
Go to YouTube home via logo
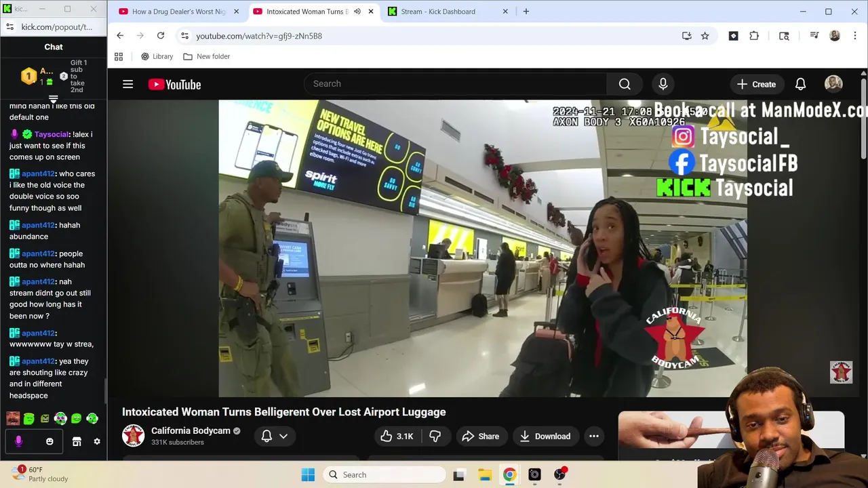tap(175, 84)
